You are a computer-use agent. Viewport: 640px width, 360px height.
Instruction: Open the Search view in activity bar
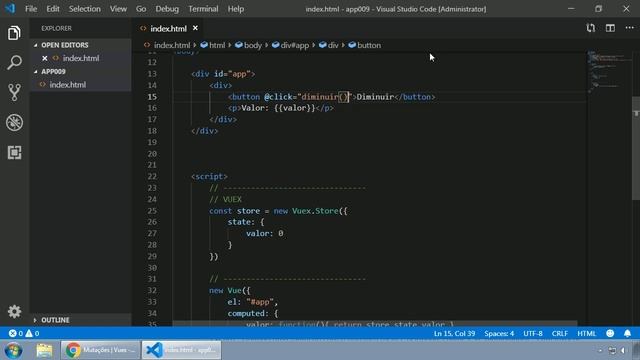click(x=14, y=62)
